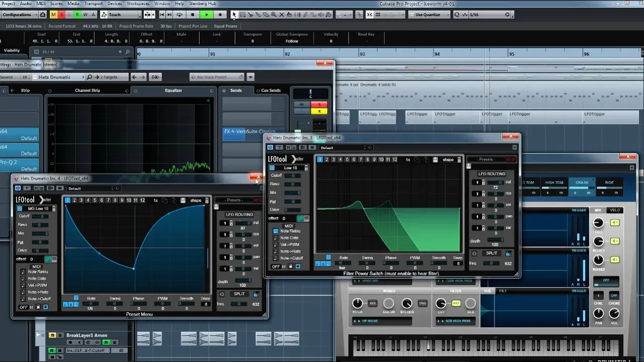Click save shape disk icon in LFOTool Ins. 4

pos(183,200)
